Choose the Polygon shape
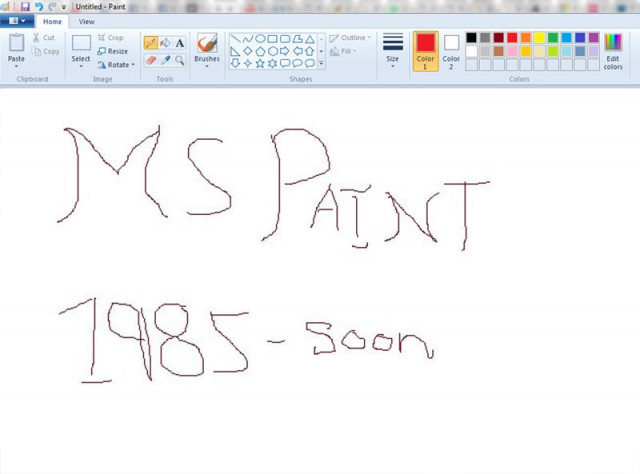 coord(298,39)
